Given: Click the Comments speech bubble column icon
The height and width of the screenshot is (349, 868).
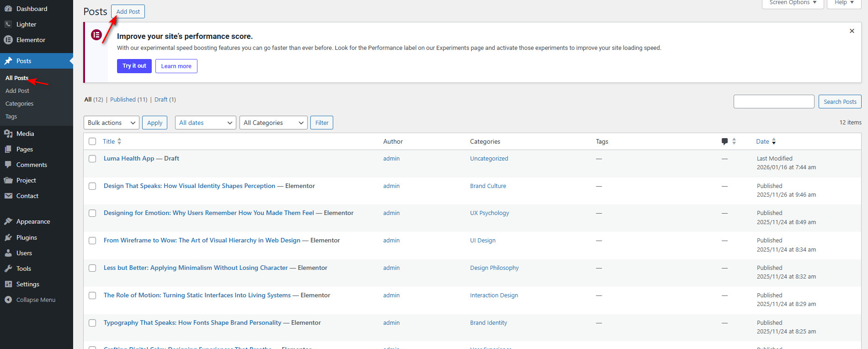Looking at the screenshot, I should tap(724, 141).
